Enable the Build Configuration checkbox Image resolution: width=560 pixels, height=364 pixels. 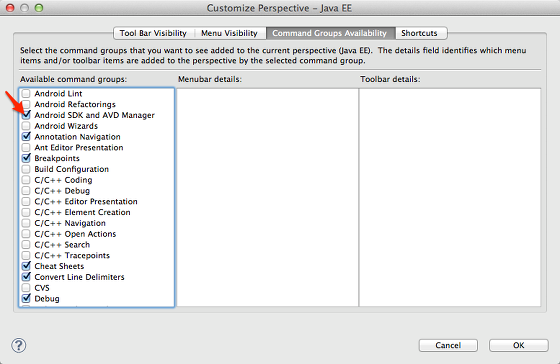(x=26, y=169)
